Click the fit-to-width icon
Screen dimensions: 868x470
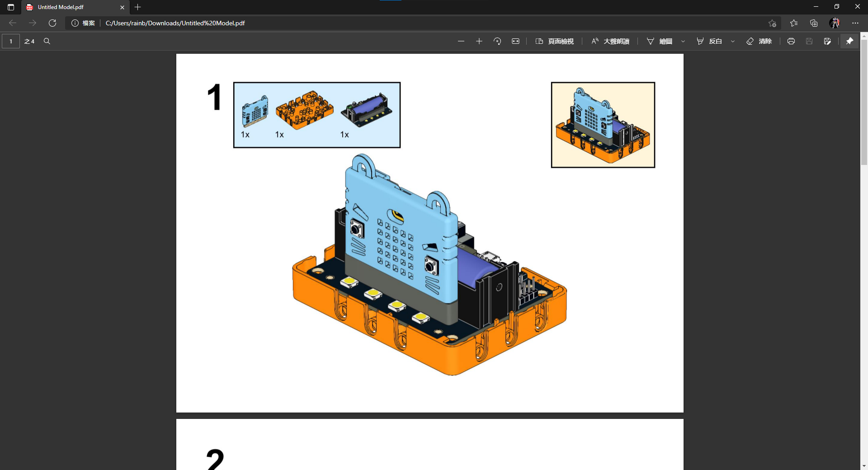click(515, 41)
